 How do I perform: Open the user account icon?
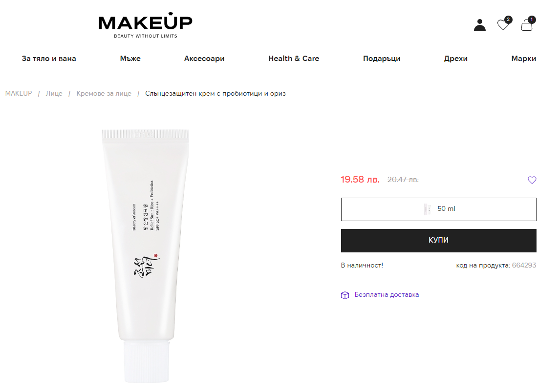click(x=479, y=25)
